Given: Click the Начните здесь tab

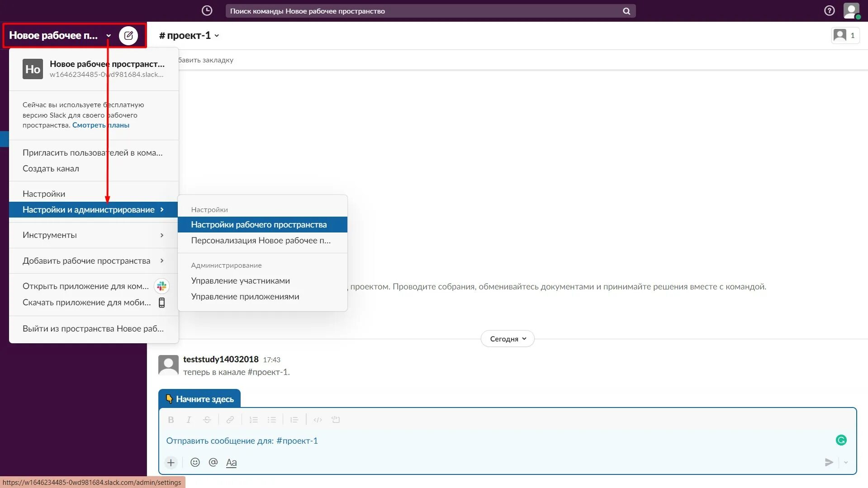Looking at the screenshot, I should pos(199,399).
